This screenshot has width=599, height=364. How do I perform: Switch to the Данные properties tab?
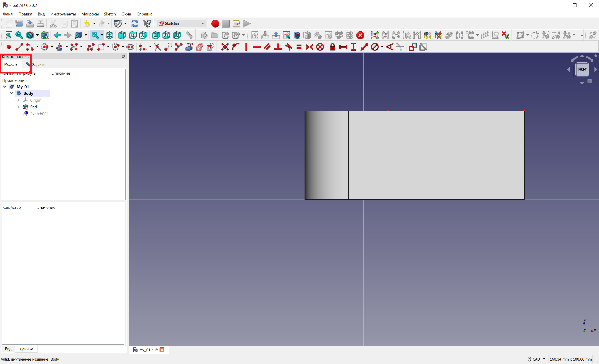pyautogui.click(x=26, y=349)
